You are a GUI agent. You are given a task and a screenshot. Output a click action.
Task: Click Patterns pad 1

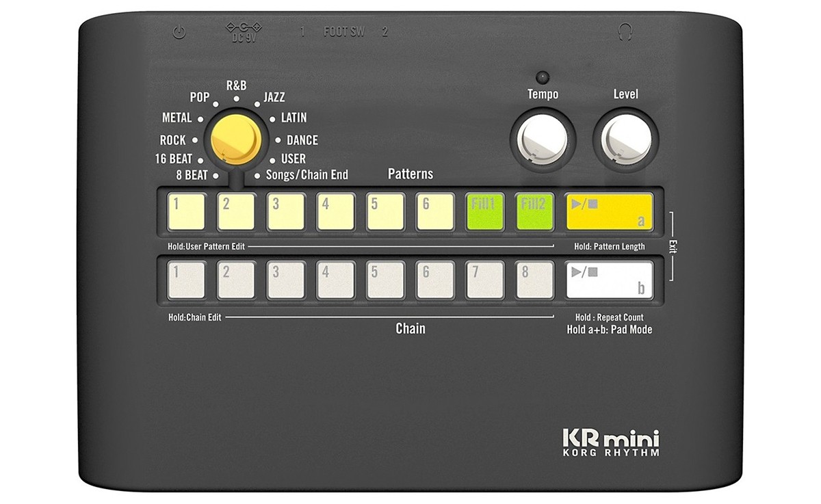click(x=186, y=212)
